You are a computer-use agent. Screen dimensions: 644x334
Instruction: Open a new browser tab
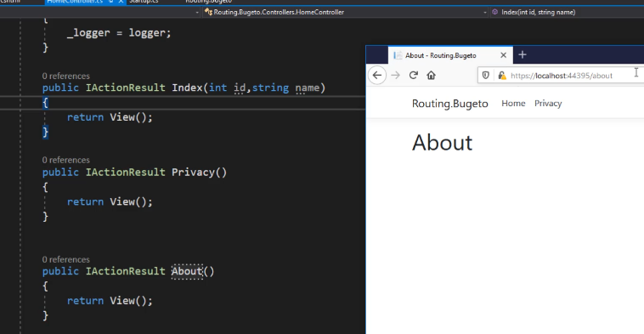(x=523, y=54)
